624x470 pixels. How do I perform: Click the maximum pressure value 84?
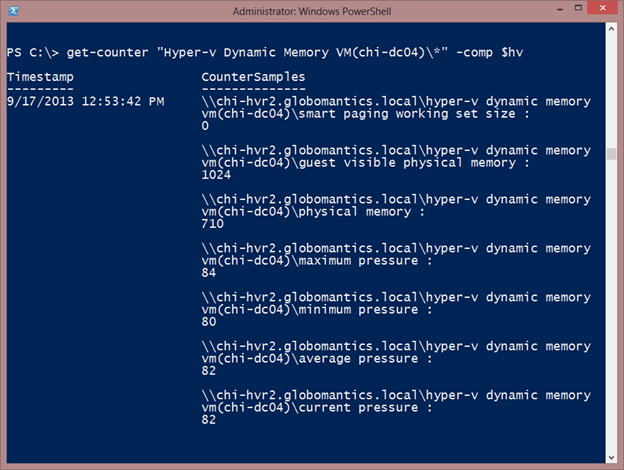coord(209,273)
